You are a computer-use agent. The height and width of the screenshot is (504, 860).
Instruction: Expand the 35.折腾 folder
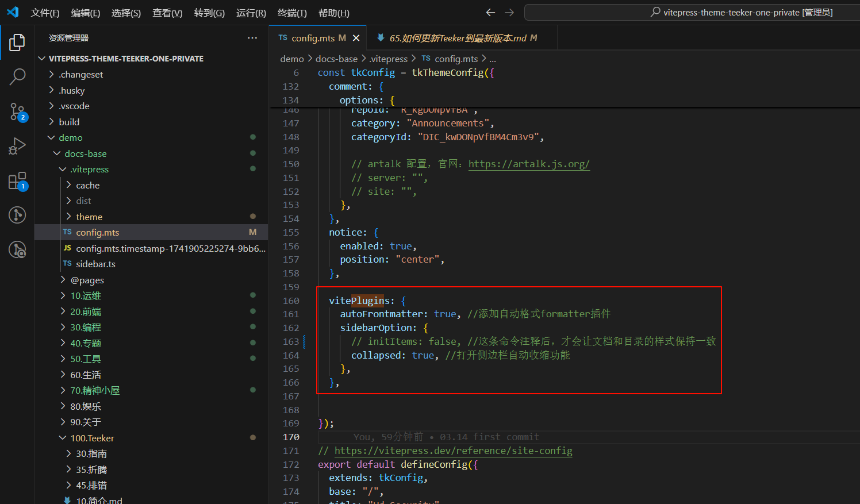(91, 470)
